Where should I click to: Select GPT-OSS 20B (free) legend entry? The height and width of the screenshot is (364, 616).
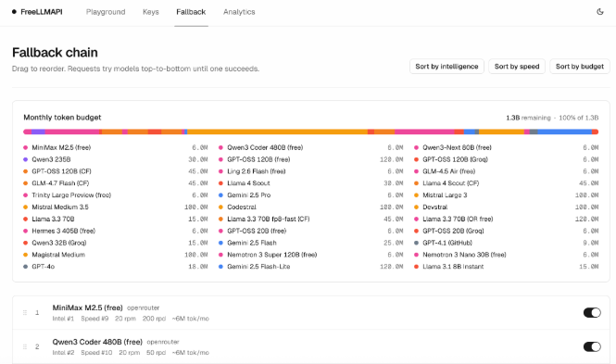310,231
